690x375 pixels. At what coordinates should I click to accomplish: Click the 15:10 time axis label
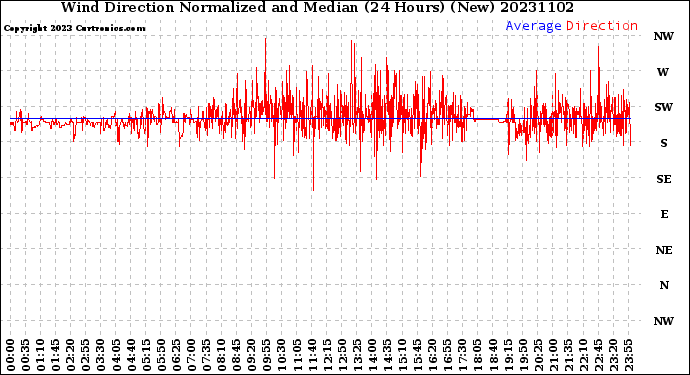402,355
